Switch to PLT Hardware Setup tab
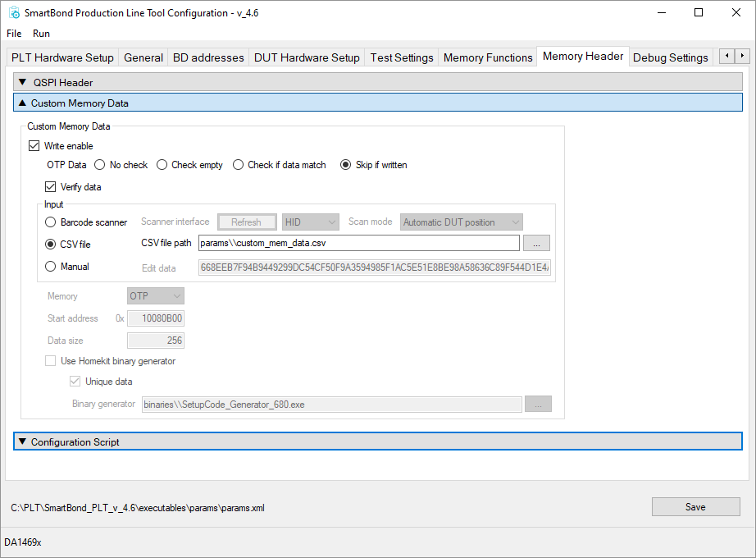 point(62,57)
